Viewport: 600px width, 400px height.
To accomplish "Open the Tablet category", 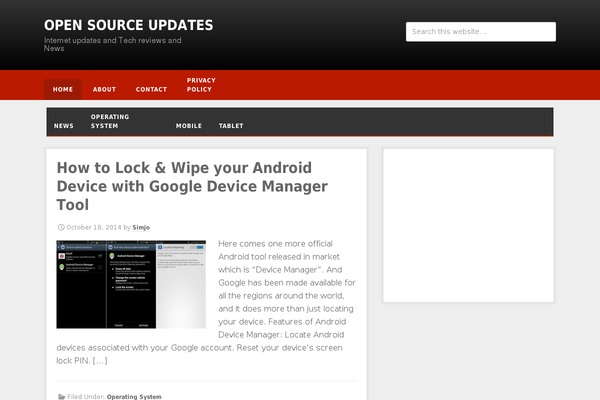I will pyautogui.click(x=231, y=126).
